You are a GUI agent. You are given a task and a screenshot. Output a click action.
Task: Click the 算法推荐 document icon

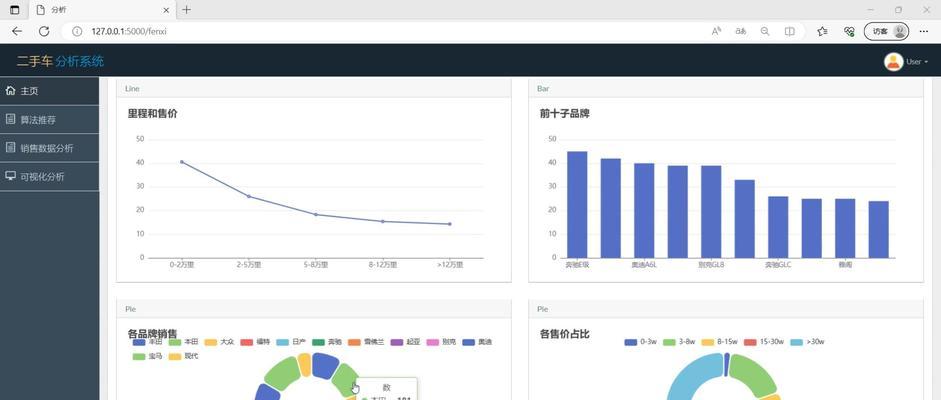pos(10,119)
